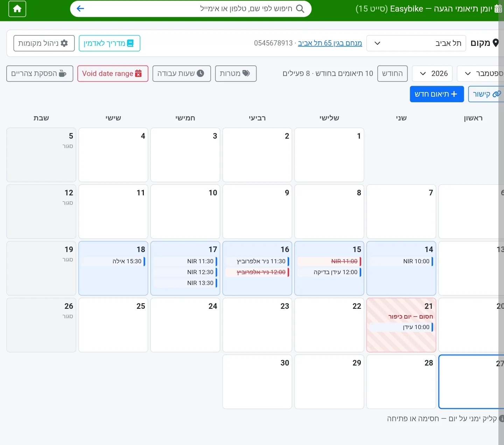This screenshot has width=504, height=445.
Task: Open lunch break הפסקת צהריים setting
Action: (40, 74)
